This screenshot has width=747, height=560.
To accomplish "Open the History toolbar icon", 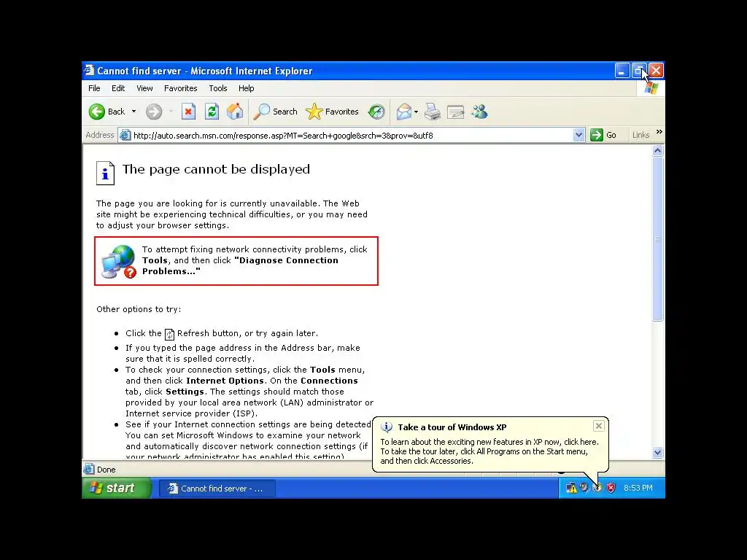I will click(x=376, y=112).
